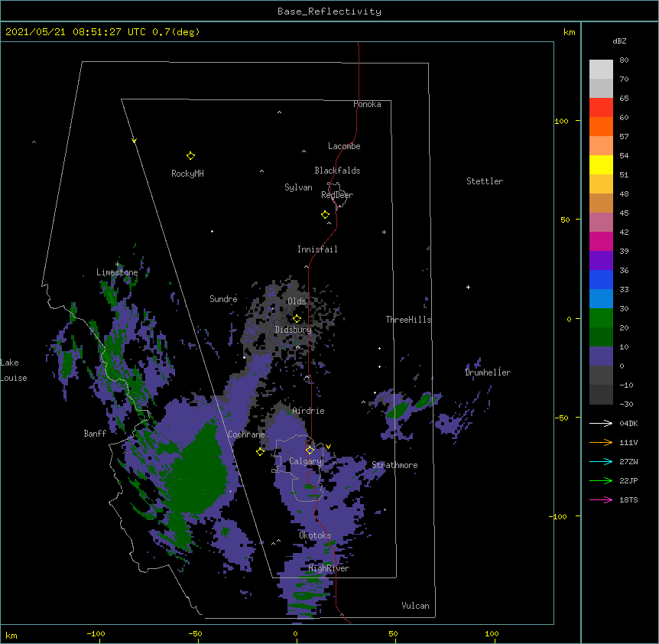Click the yellow diamond marker above RockyMH
This screenshot has width=659, height=644.
(190, 156)
